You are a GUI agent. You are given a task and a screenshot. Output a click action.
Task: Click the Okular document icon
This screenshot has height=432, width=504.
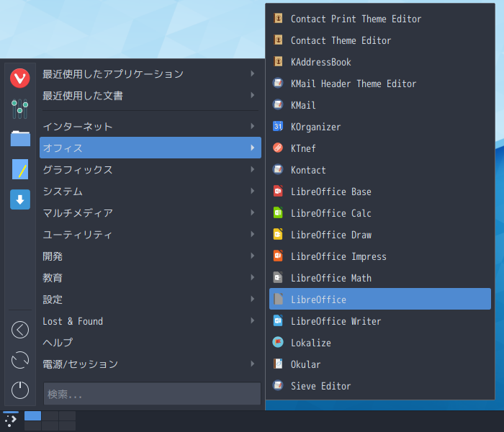click(278, 364)
